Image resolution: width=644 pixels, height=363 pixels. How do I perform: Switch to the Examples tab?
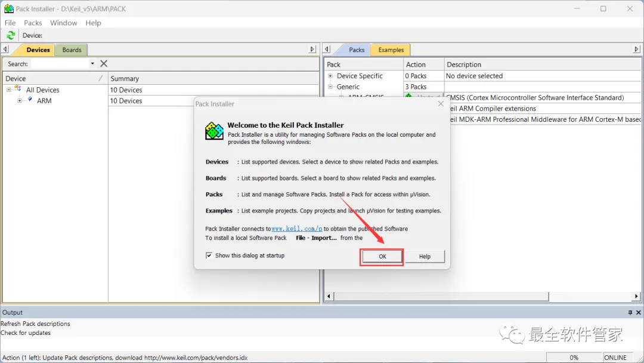click(x=391, y=50)
